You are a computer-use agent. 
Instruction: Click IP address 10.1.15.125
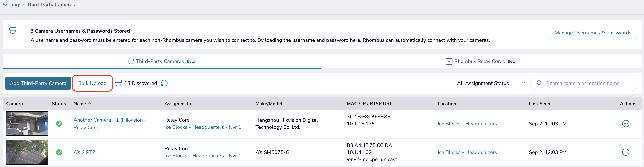pos(361,124)
